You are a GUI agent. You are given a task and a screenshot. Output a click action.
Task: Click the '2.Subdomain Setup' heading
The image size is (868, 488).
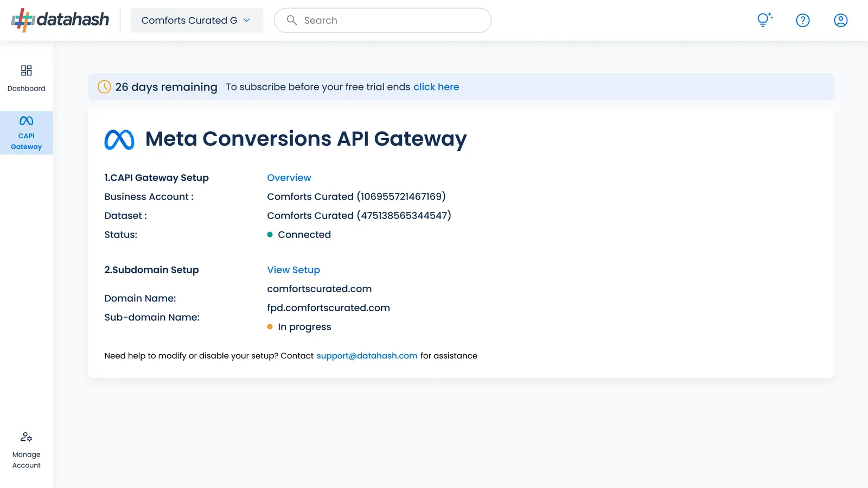[151, 269]
